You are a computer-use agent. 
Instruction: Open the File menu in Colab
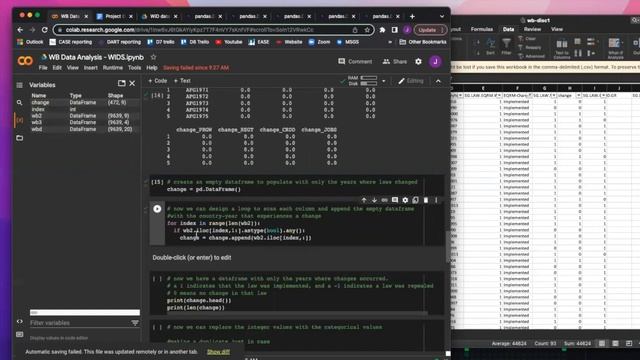point(43,68)
